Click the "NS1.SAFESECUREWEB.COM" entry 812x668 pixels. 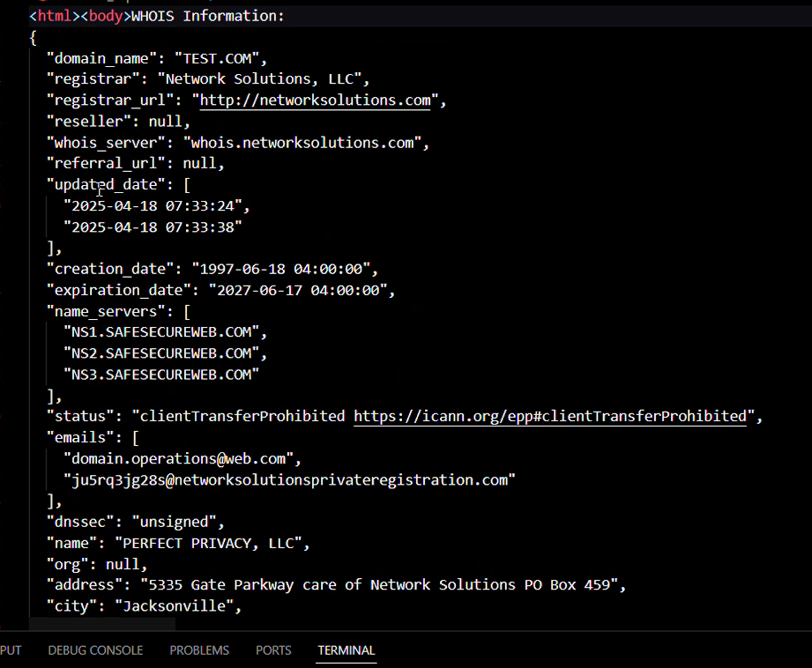pos(161,332)
